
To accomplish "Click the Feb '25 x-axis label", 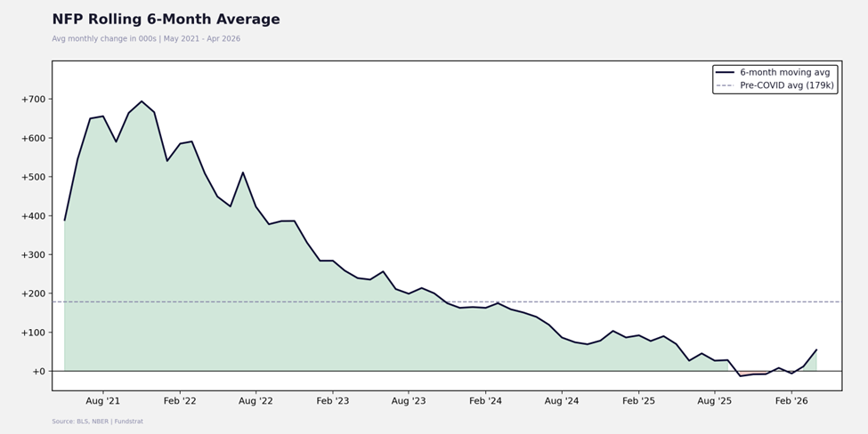I will point(638,401).
